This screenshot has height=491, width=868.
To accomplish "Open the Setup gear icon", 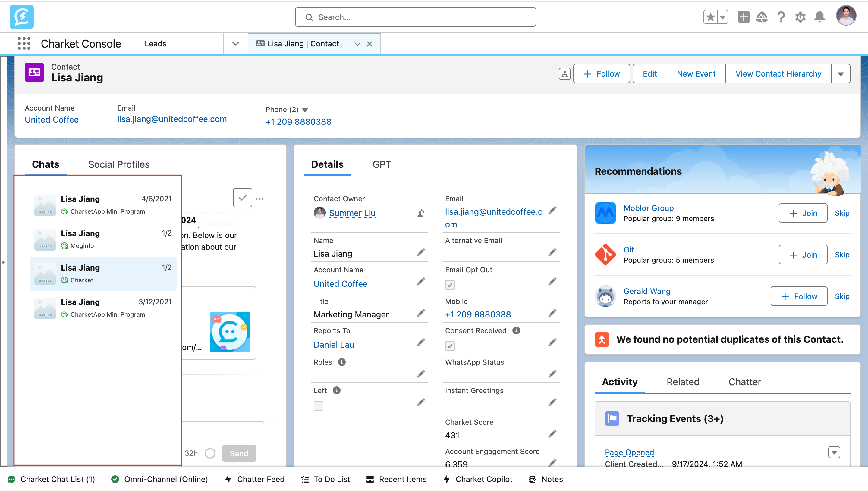I will 800,17.
